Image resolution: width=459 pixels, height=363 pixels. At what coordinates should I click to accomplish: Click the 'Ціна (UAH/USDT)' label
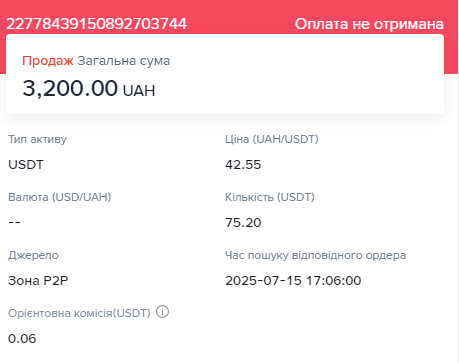tap(272, 139)
